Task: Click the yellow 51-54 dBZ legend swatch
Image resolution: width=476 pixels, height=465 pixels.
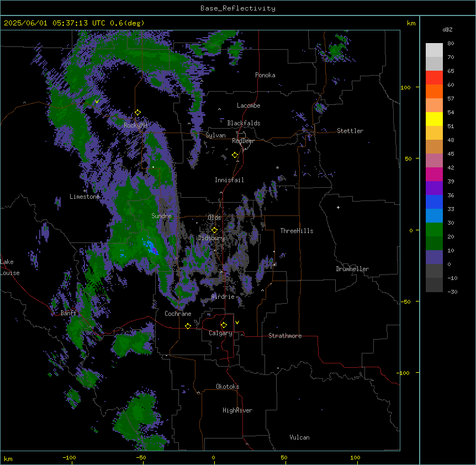Action: tap(434, 119)
